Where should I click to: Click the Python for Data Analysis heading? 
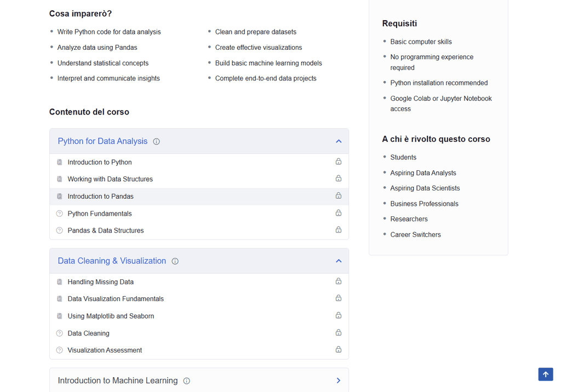pos(102,141)
